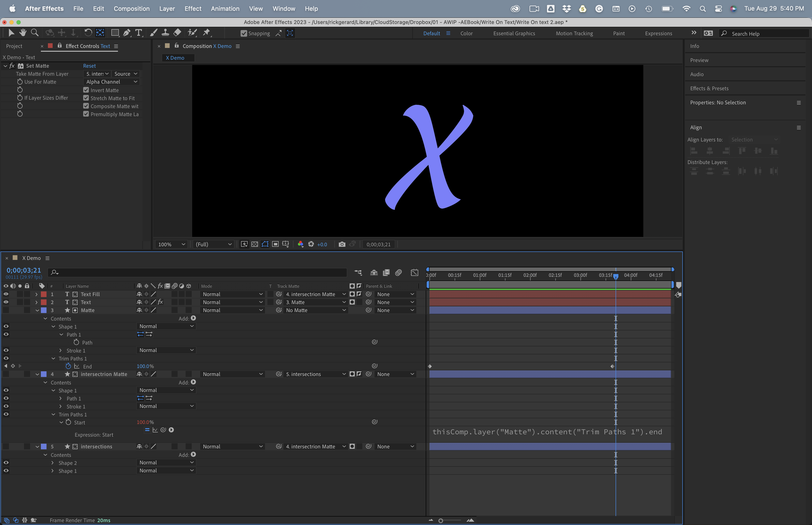The height and width of the screenshot is (525, 812).
Task: Select the Pen tool
Action: click(127, 32)
